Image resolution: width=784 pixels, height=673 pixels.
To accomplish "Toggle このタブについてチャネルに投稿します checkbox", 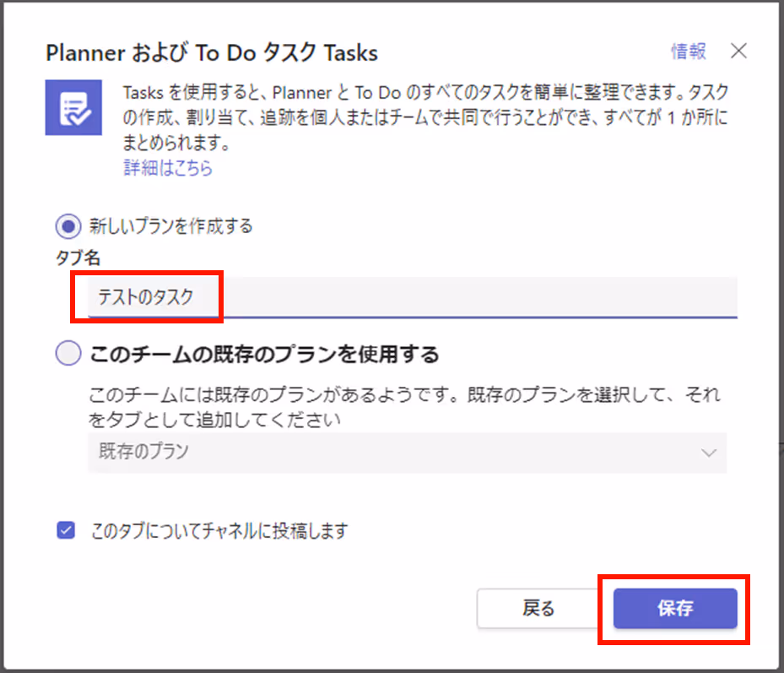I will [x=66, y=530].
